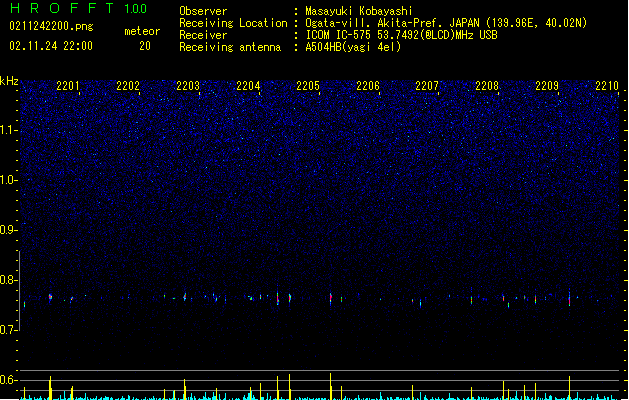This screenshot has height=400, width=629.
Task: Click the 2208 time marker
Action: pos(487,86)
